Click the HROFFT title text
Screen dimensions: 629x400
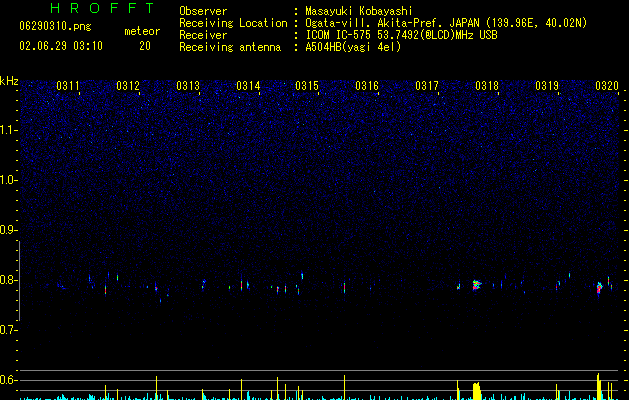(102, 8)
